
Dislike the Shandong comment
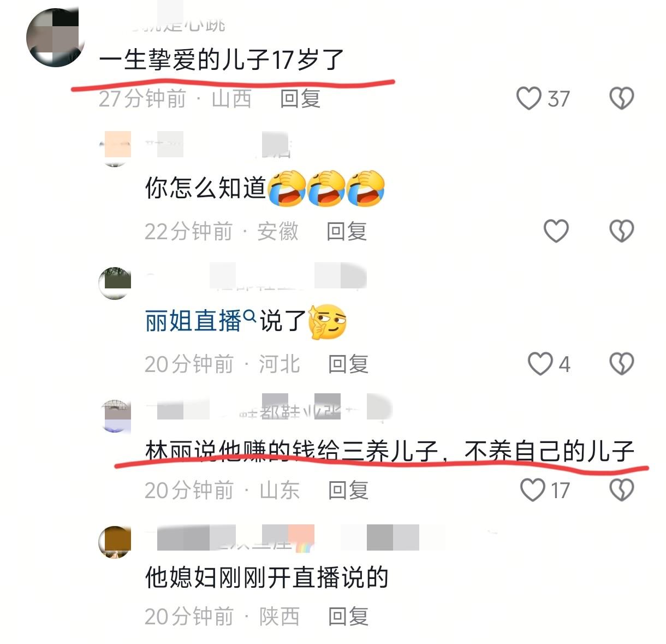pos(621,490)
